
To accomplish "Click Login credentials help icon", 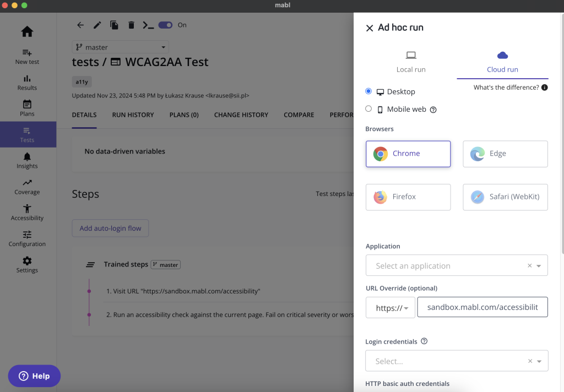I will [x=424, y=341].
